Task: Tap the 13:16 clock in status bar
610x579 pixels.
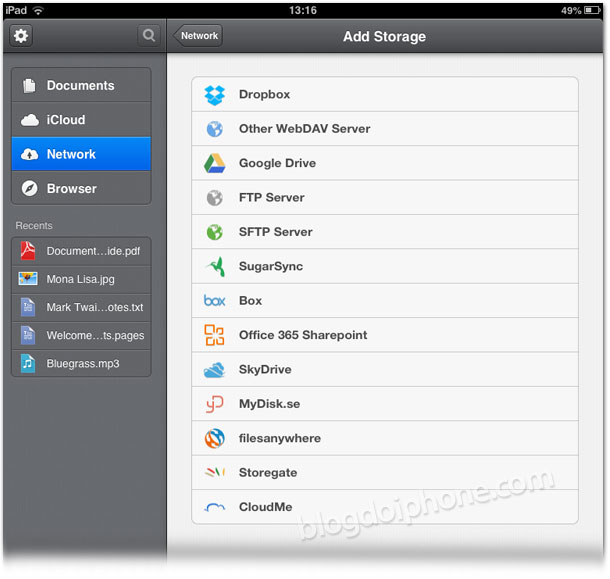Action: [303, 10]
